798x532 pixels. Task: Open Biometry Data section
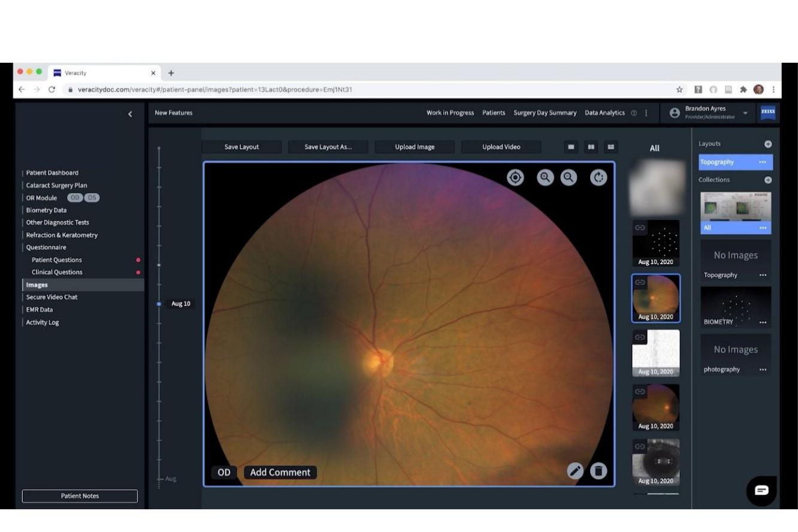click(46, 210)
